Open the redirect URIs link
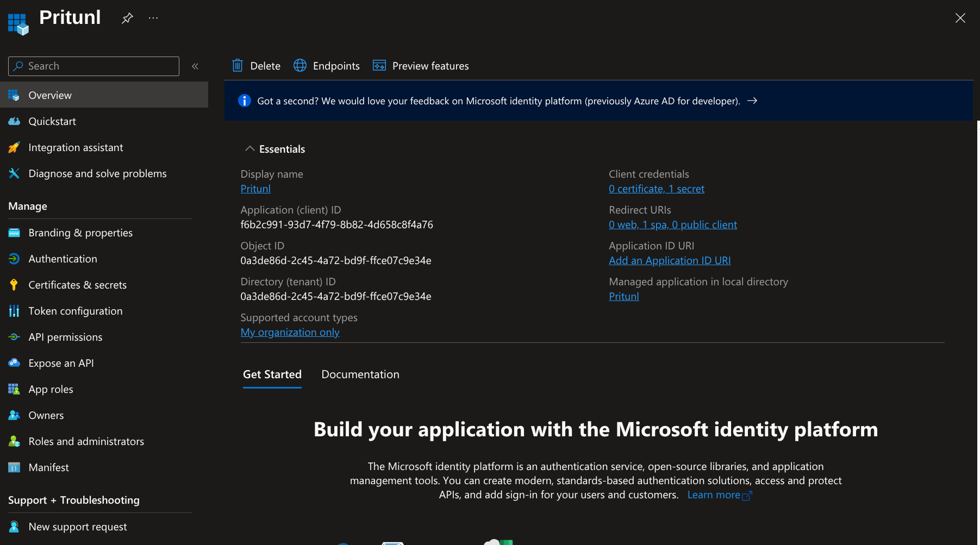Image resolution: width=980 pixels, height=545 pixels. coord(673,224)
